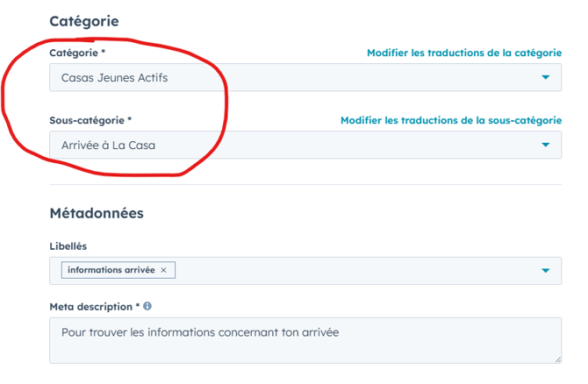This screenshot has width=588, height=384.
Task: Click the info icon beside Meta description
Action: coord(147,307)
